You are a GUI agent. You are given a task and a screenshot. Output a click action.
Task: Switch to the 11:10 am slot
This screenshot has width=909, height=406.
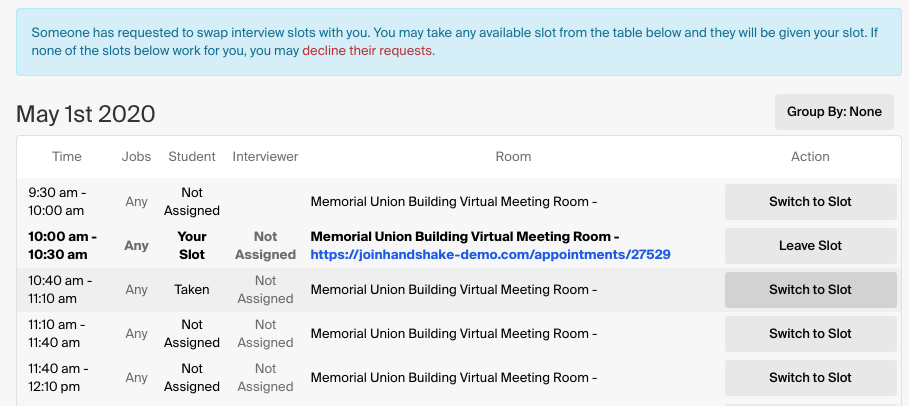[x=810, y=334]
